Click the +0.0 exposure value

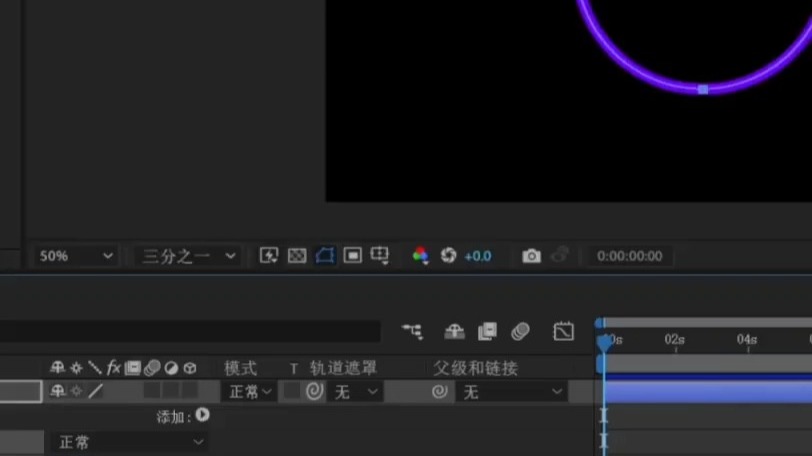pyautogui.click(x=477, y=256)
